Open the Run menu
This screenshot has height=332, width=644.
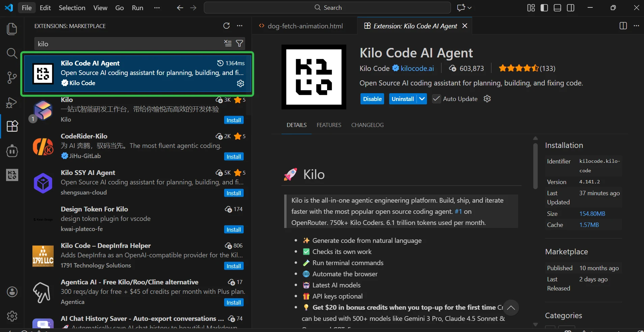point(137,8)
